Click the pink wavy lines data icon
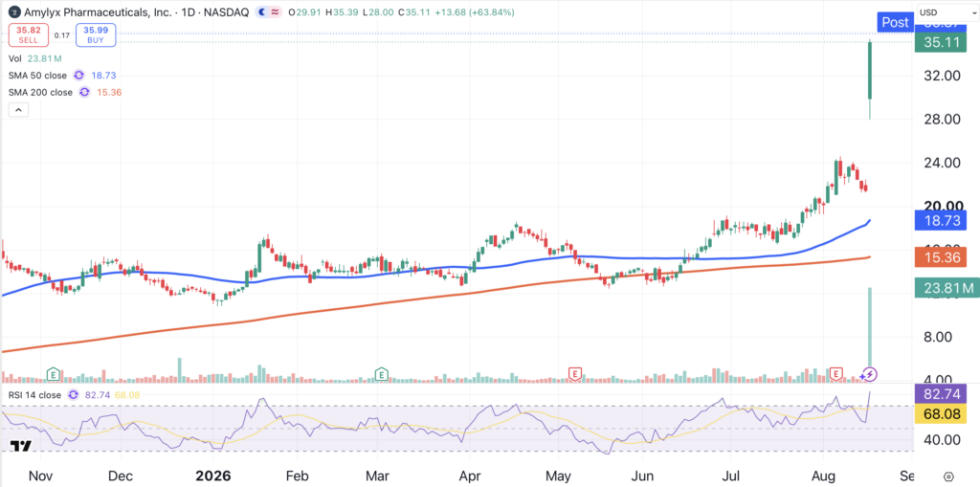Screen dimensions: 980x487 [274, 11]
